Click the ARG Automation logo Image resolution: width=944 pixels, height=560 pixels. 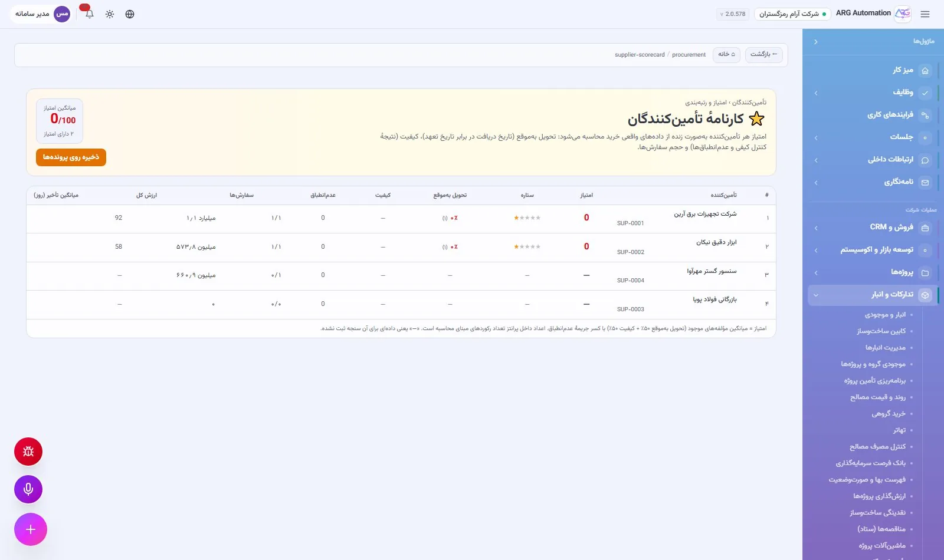[903, 14]
